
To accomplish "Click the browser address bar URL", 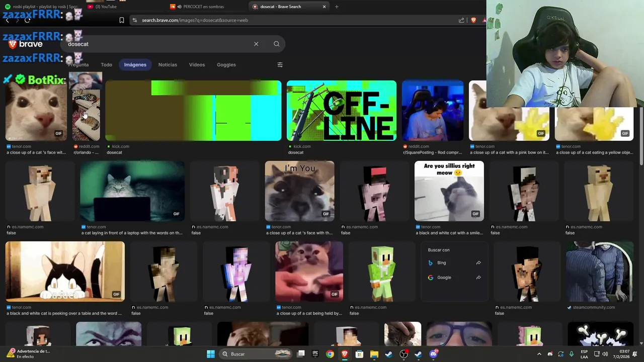I will click(x=195, y=20).
